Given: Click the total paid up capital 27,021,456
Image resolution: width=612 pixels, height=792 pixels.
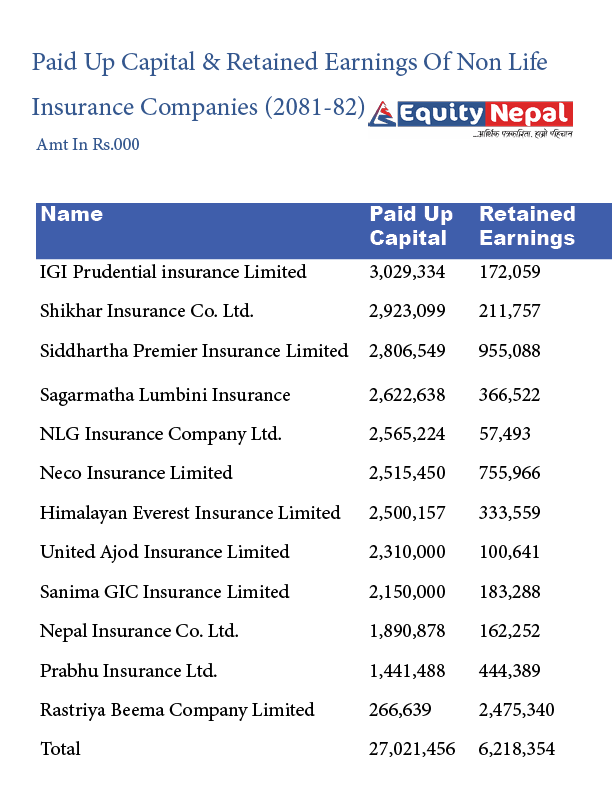Looking at the screenshot, I should click(x=413, y=749).
